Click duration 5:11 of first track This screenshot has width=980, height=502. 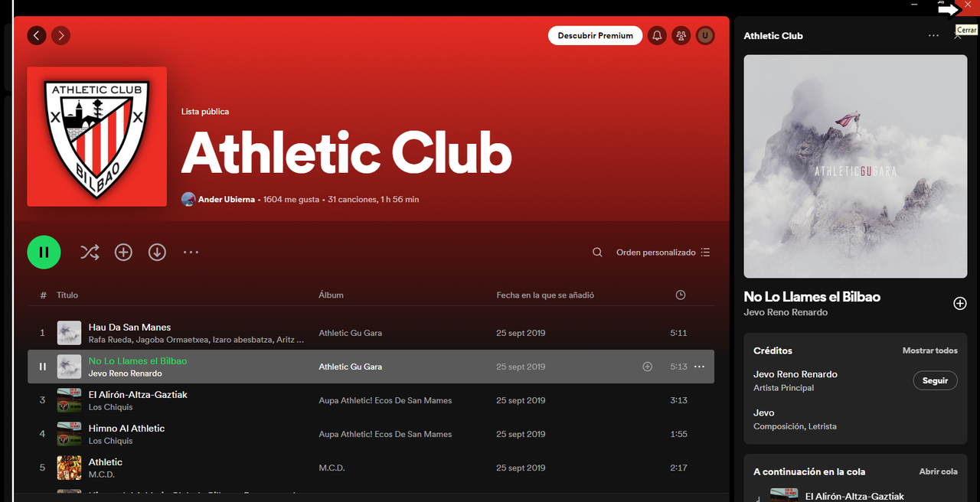(678, 333)
